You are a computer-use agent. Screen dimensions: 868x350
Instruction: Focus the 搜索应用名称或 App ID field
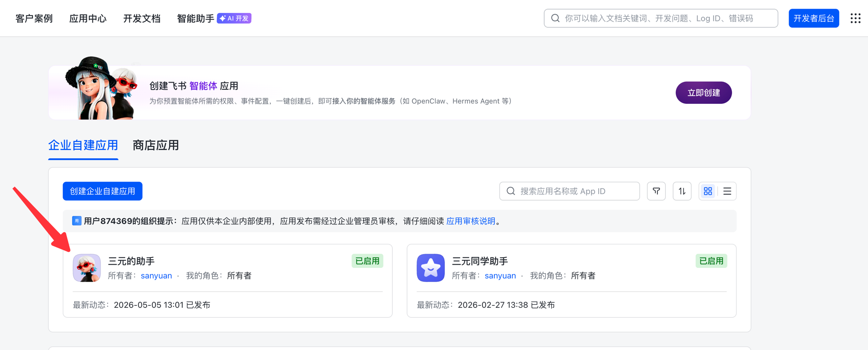click(x=569, y=191)
